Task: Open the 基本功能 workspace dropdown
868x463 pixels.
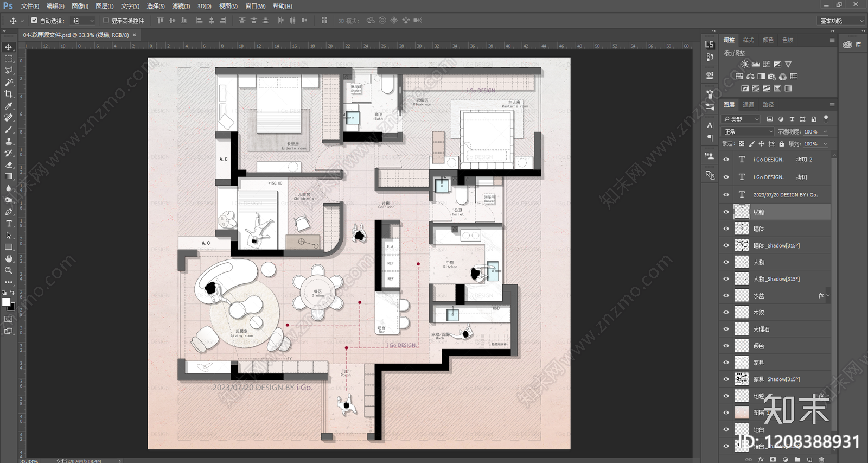Action: pyautogui.click(x=840, y=21)
